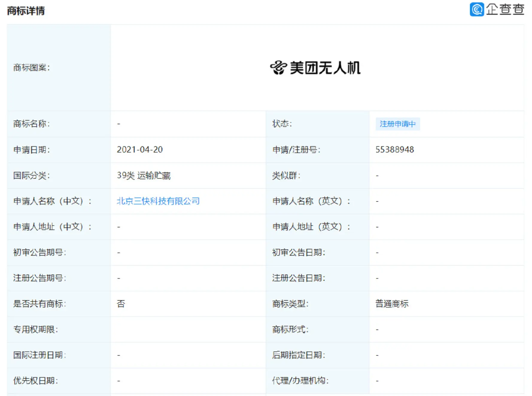Click the 普通商标 trademark type value

[392, 304]
